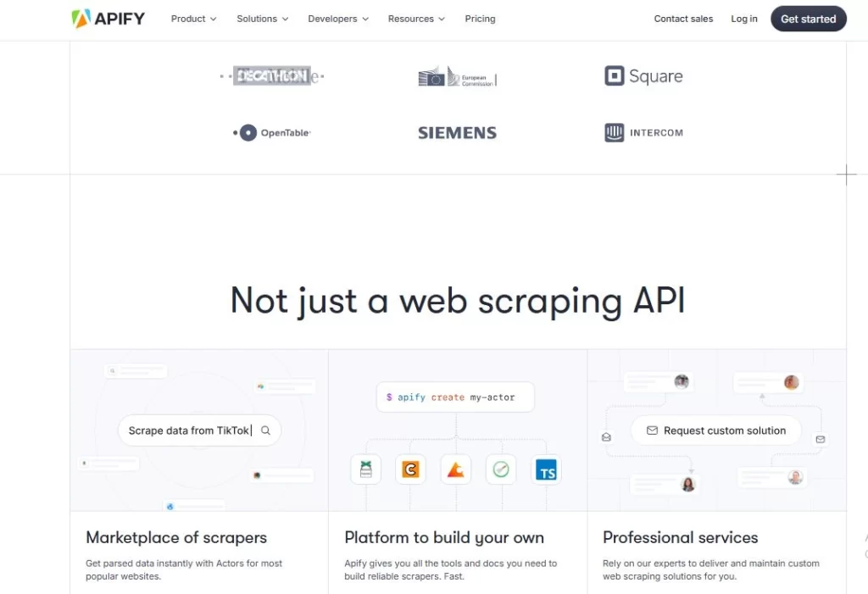The image size is (868, 594).
Task: Click the Contact sales link
Action: click(683, 19)
